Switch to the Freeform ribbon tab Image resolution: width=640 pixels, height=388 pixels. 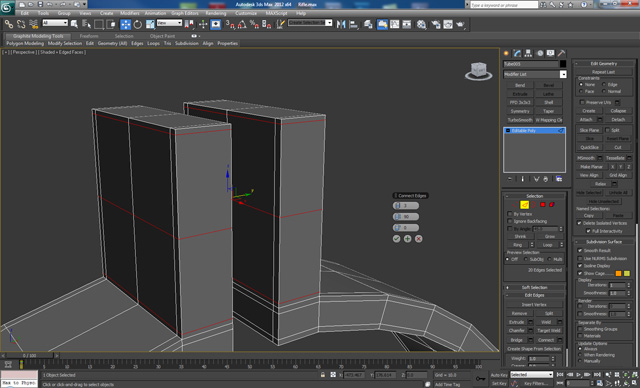pyautogui.click(x=89, y=36)
